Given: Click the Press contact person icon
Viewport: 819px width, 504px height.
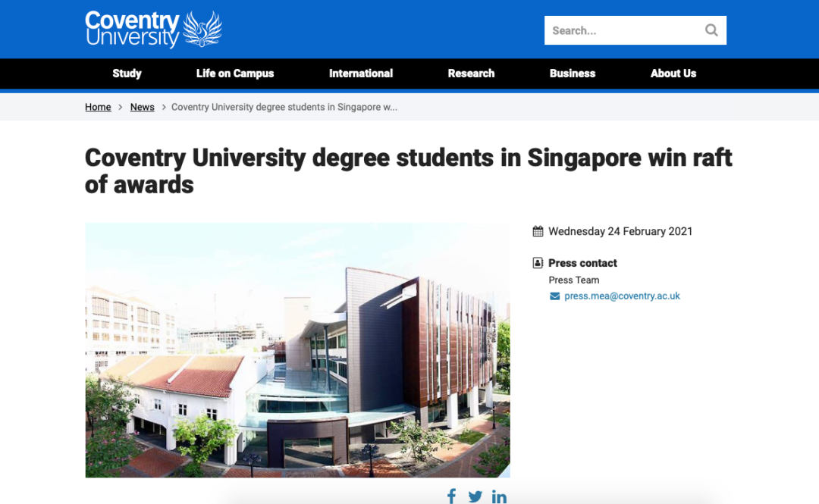Looking at the screenshot, I should point(538,263).
